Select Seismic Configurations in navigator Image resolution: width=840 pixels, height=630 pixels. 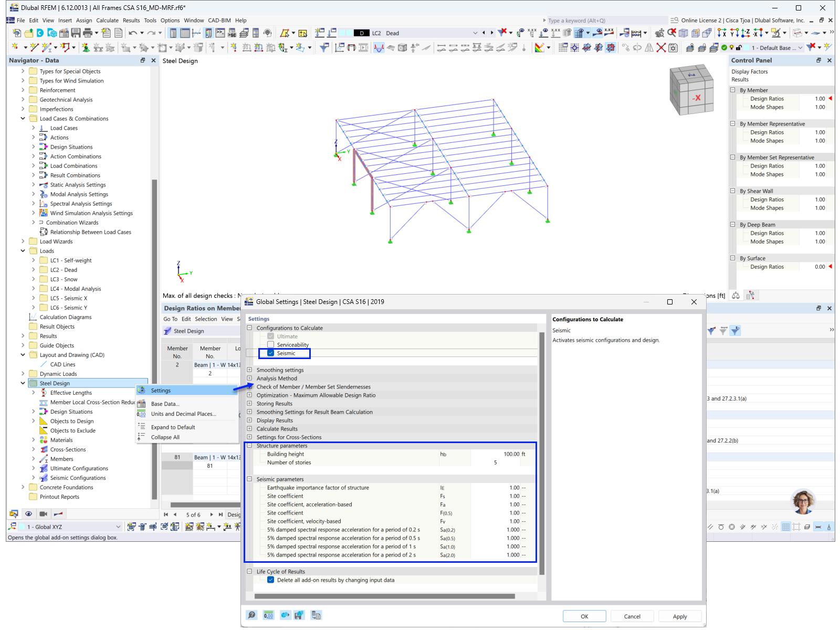(78, 478)
